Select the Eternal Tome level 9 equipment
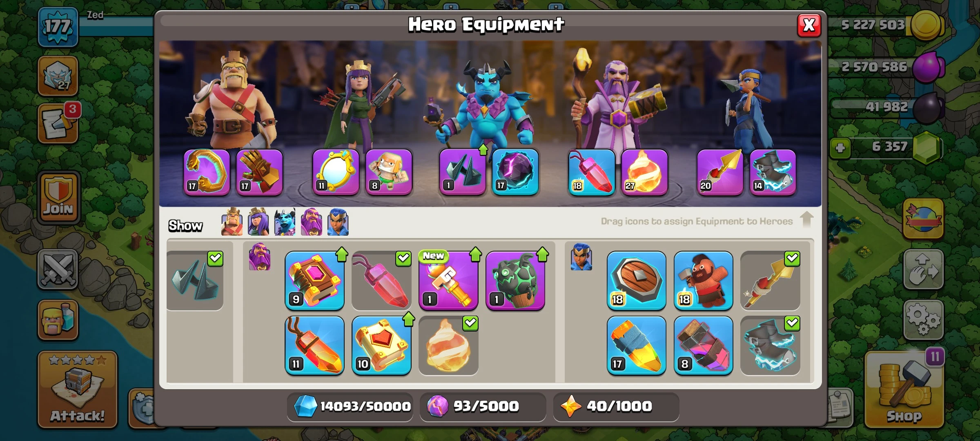980x441 pixels. click(x=314, y=280)
